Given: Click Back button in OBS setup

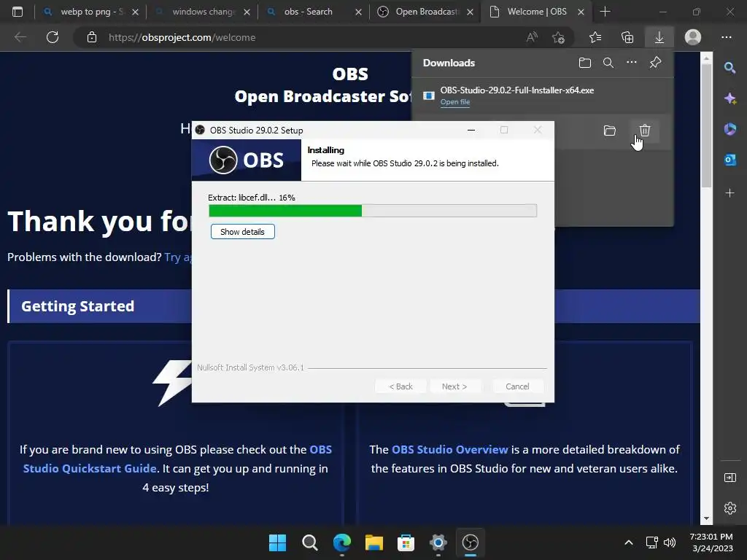Looking at the screenshot, I should (x=400, y=386).
